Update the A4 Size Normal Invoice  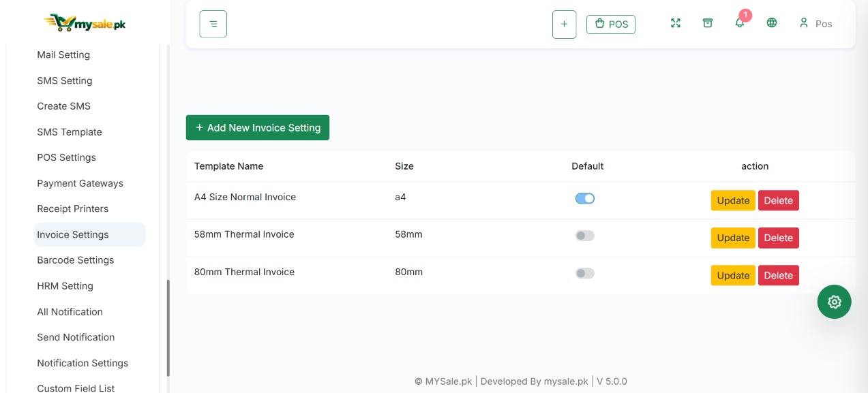(733, 200)
